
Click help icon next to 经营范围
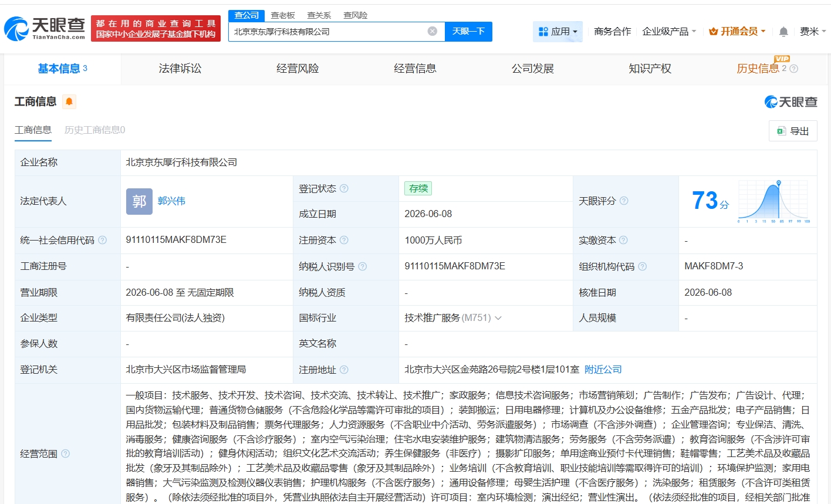[66, 454]
